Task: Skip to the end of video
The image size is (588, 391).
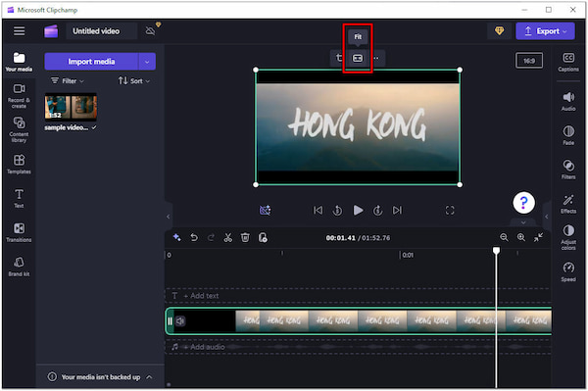Action: pyautogui.click(x=397, y=211)
